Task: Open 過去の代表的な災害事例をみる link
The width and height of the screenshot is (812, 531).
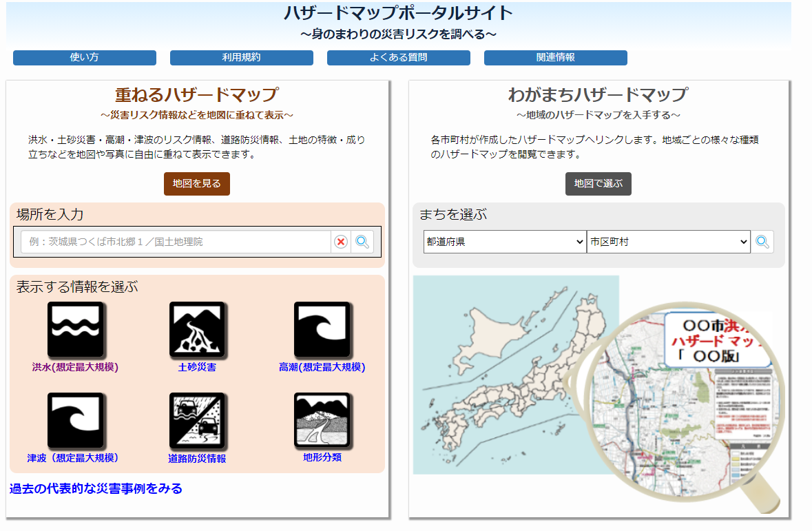Action: coord(96,489)
